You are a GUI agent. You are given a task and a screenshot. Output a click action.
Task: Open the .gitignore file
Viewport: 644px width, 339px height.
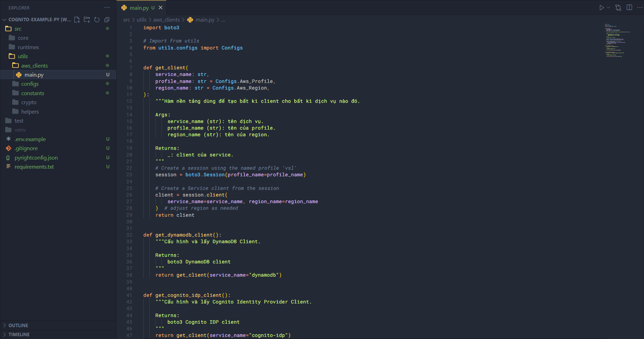point(26,148)
